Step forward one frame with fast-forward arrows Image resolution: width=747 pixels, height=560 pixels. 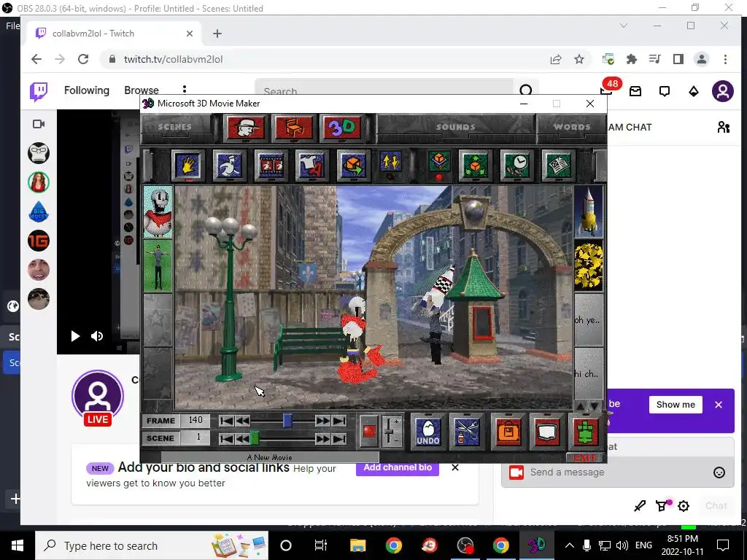tap(323, 421)
